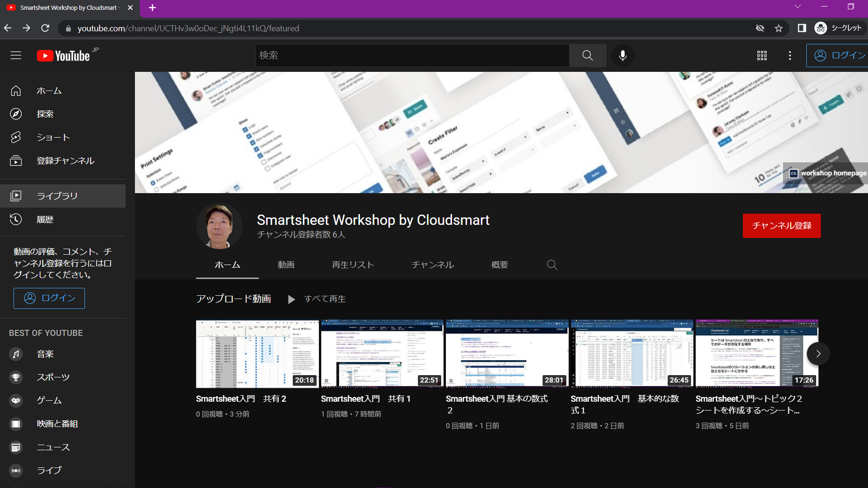868x488 pixels.
Task: Click すべて再生 to play all
Action: click(x=317, y=299)
